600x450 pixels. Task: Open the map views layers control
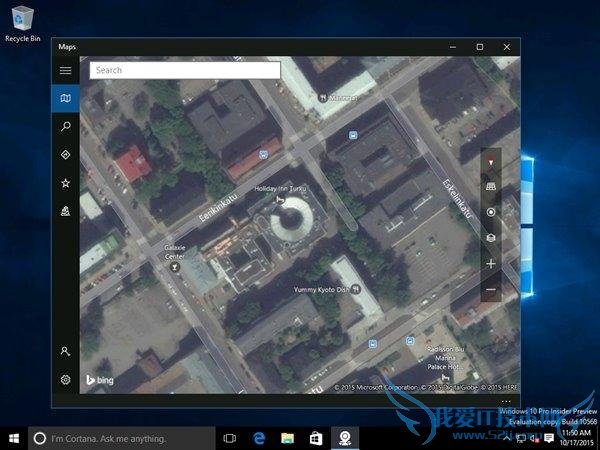pyautogui.click(x=491, y=238)
